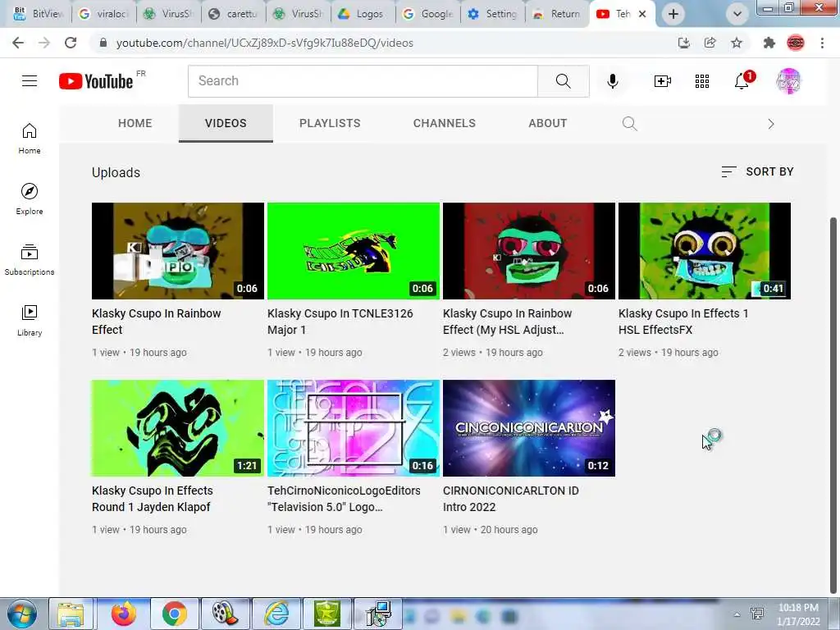Select the VIDEOS tab
Image resolution: width=840 pixels, height=630 pixels.
[226, 123]
